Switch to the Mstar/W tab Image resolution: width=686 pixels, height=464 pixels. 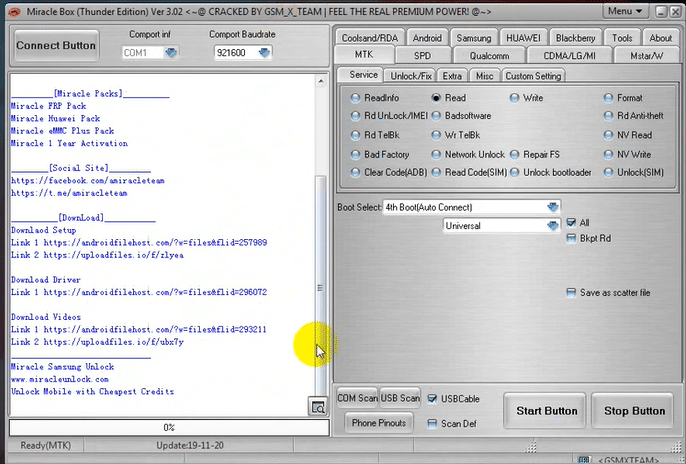pos(647,56)
